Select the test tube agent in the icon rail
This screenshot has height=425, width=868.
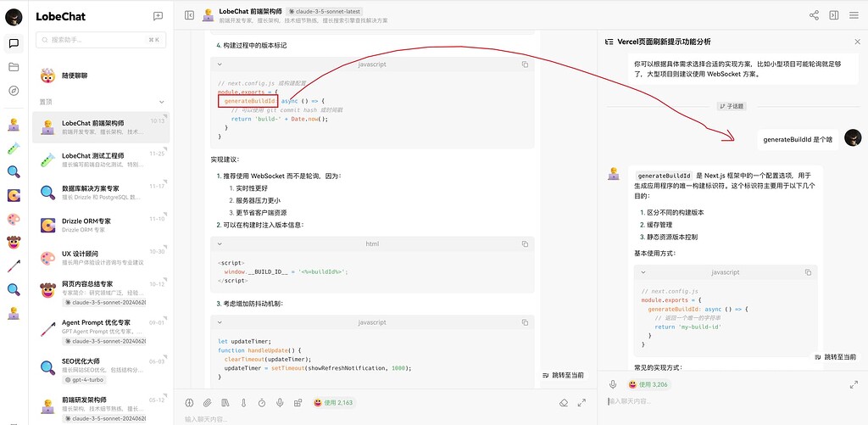click(14, 148)
